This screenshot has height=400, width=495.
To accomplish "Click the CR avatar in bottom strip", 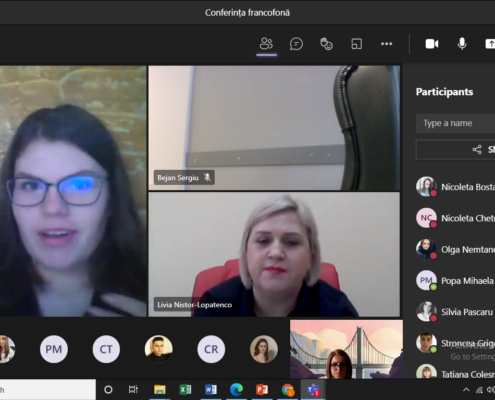I will [211, 349].
